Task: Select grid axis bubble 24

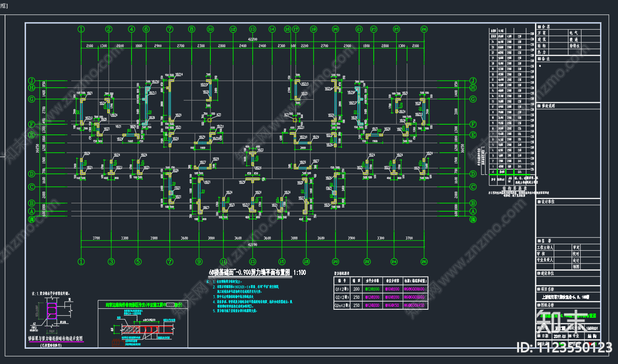Action: [394, 262]
